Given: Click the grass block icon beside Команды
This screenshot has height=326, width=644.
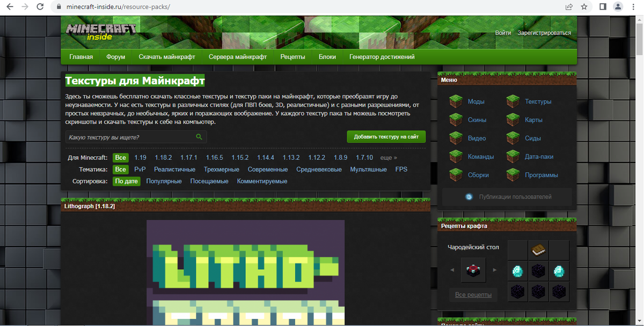Looking at the screenshot, I should point(456,157).
